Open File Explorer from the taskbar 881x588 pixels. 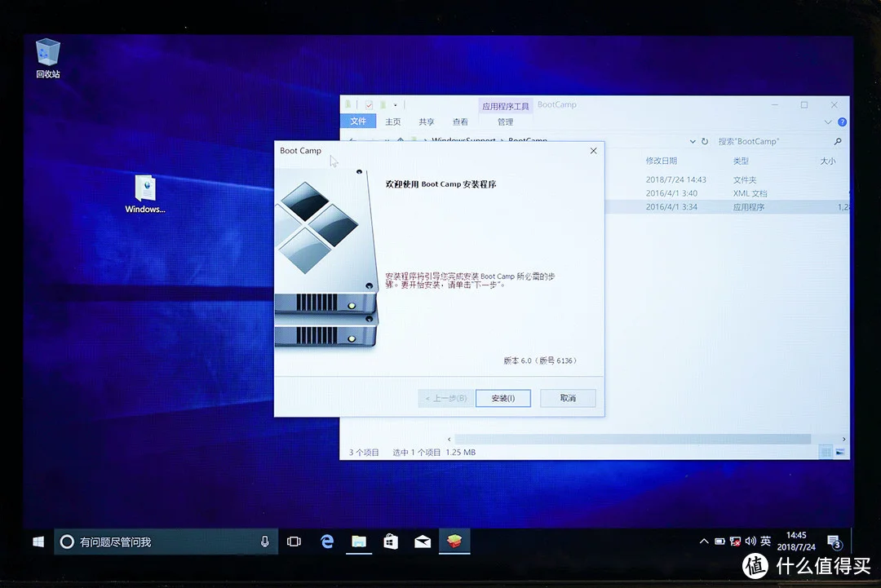pos(358,542)
